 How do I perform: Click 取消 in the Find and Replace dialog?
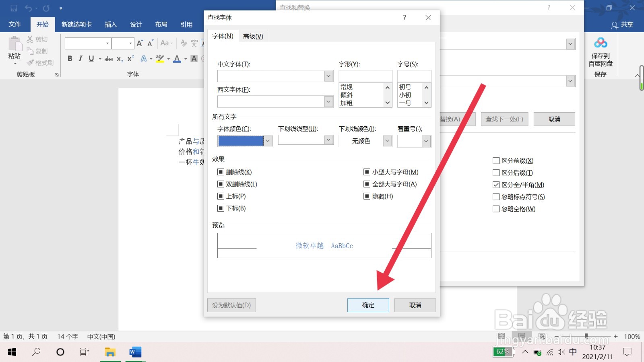pyautogui.click(x=554, y=119)
